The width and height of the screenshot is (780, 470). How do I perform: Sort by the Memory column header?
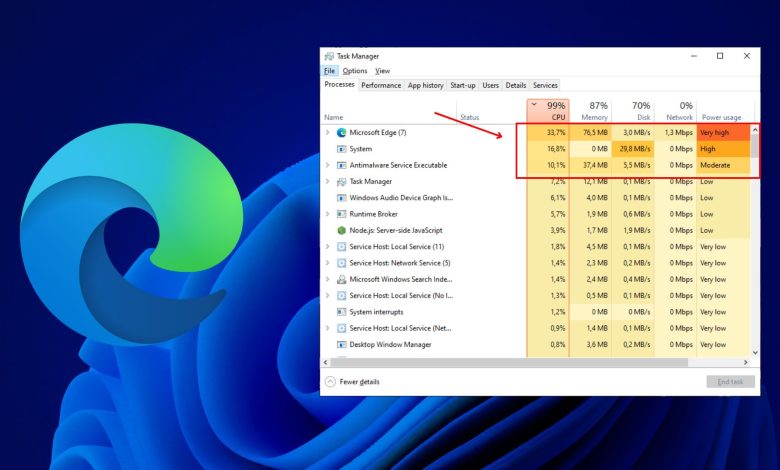tap(590, 111)
